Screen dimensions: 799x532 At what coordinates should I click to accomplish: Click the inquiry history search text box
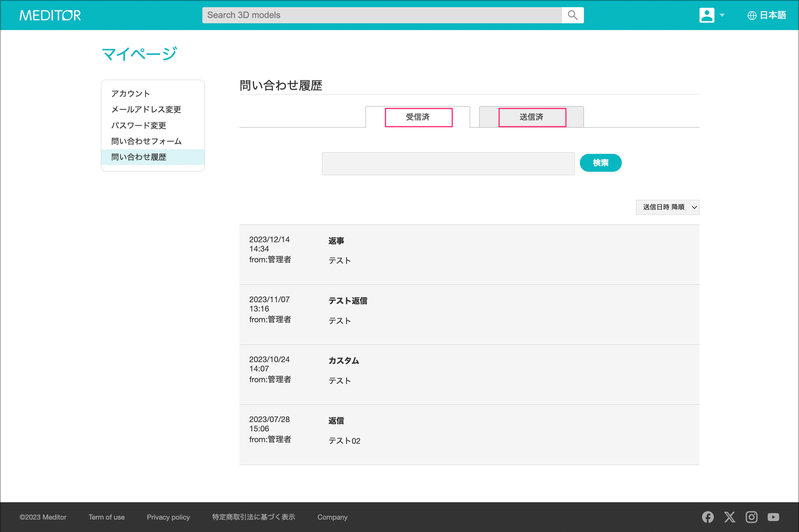448,164
